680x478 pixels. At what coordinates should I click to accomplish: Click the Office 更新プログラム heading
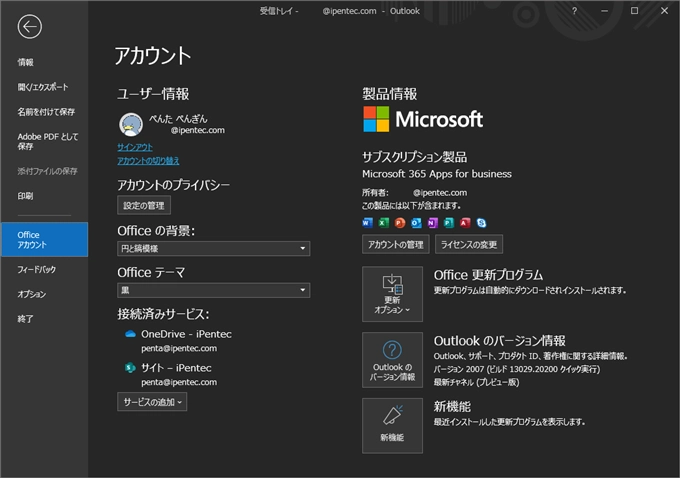pyautogui.click(x=488, y=275)
